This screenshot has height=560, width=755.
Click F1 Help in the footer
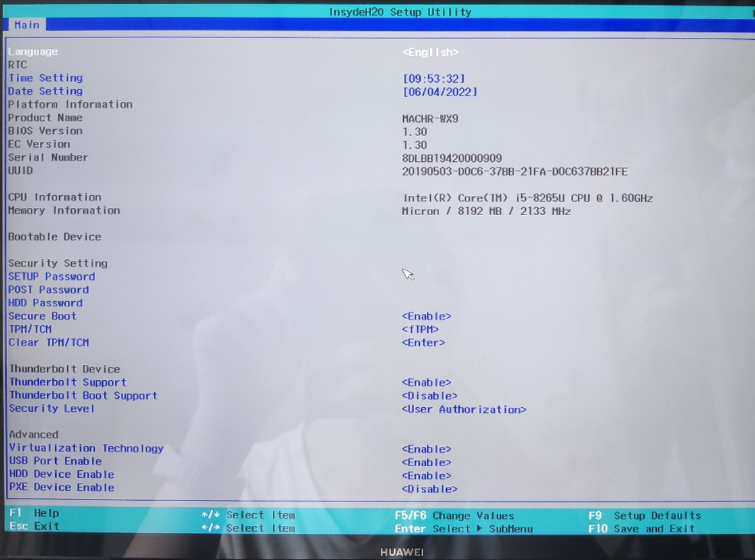click(35, 513)
